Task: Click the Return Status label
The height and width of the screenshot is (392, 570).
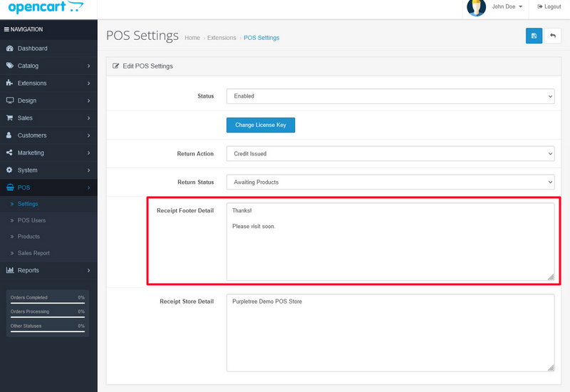Action: (195, 182)
